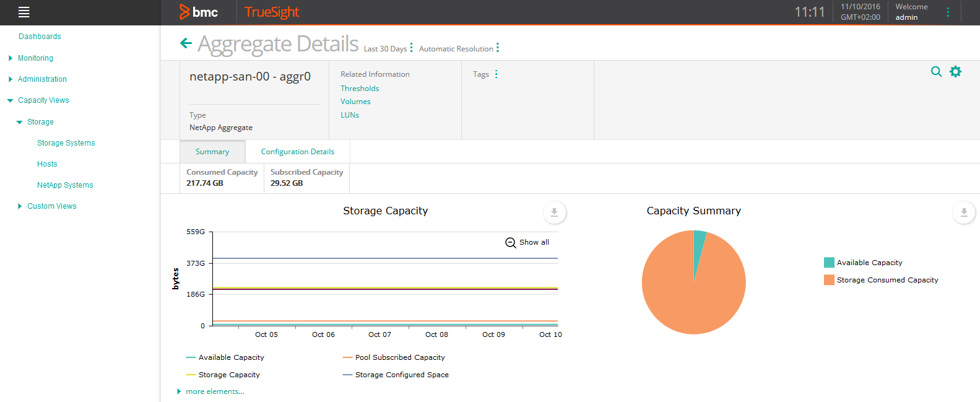Toggle Storage Configured Space legend entry

[x=396, y=375]
